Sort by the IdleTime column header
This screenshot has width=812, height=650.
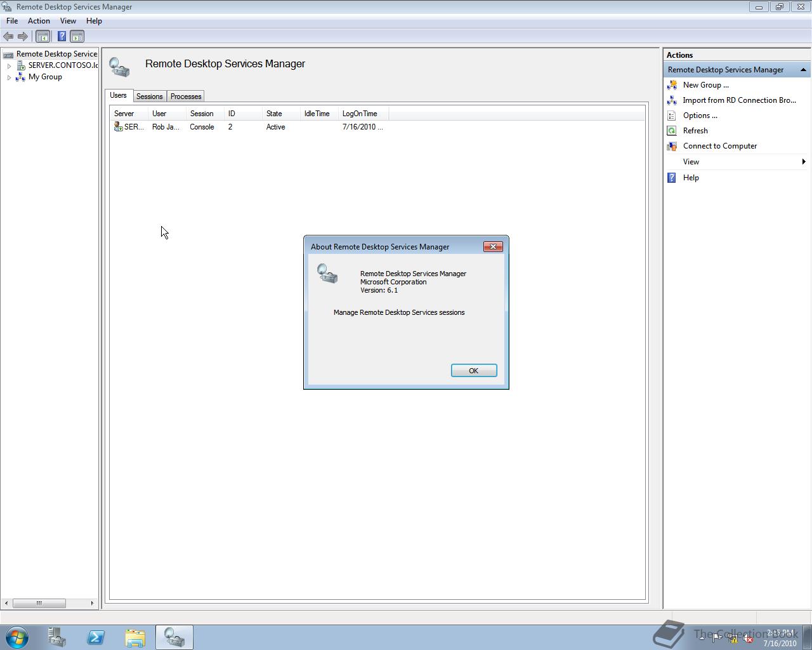320,114
